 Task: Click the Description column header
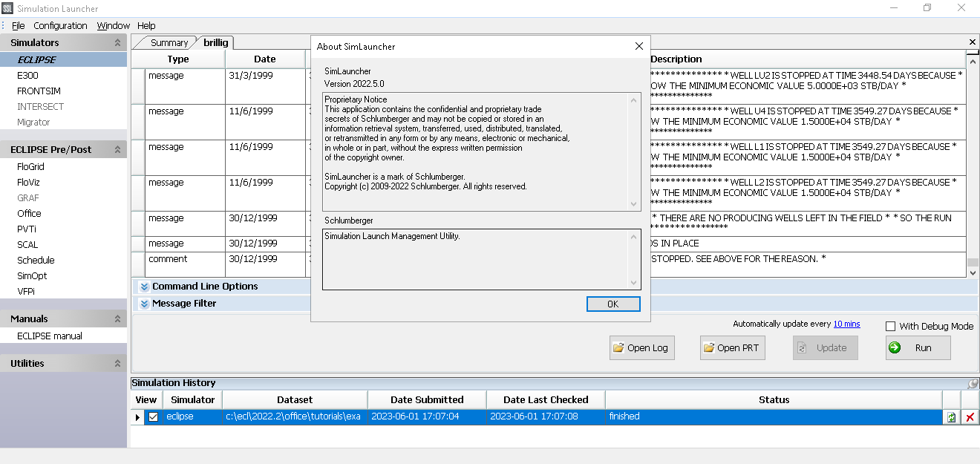(676, 59)
